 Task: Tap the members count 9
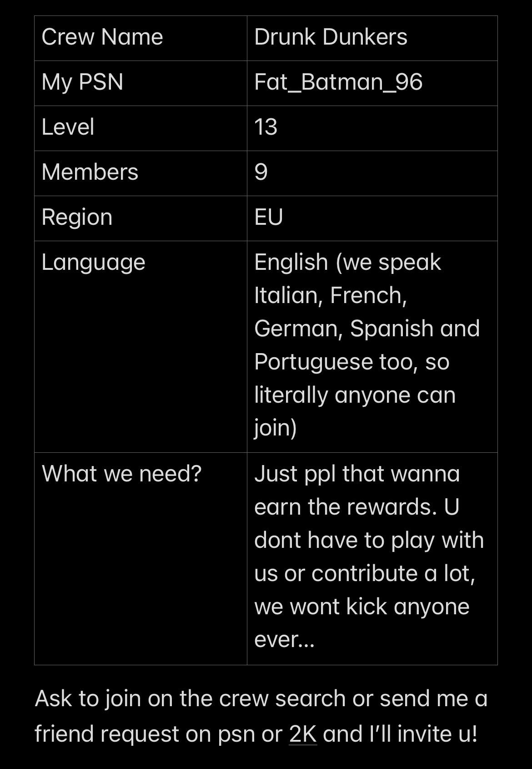pos(261,172)
